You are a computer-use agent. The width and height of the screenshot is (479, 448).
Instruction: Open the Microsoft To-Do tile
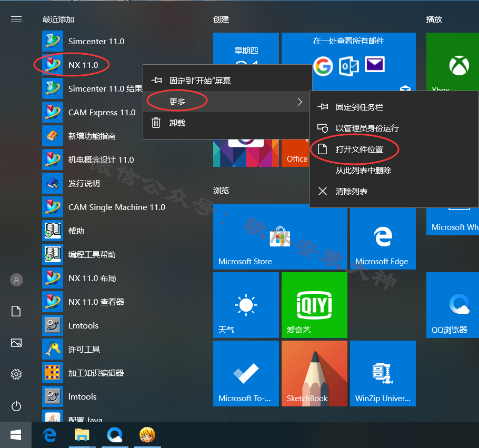pyautogui.click(x=246, y=373)
